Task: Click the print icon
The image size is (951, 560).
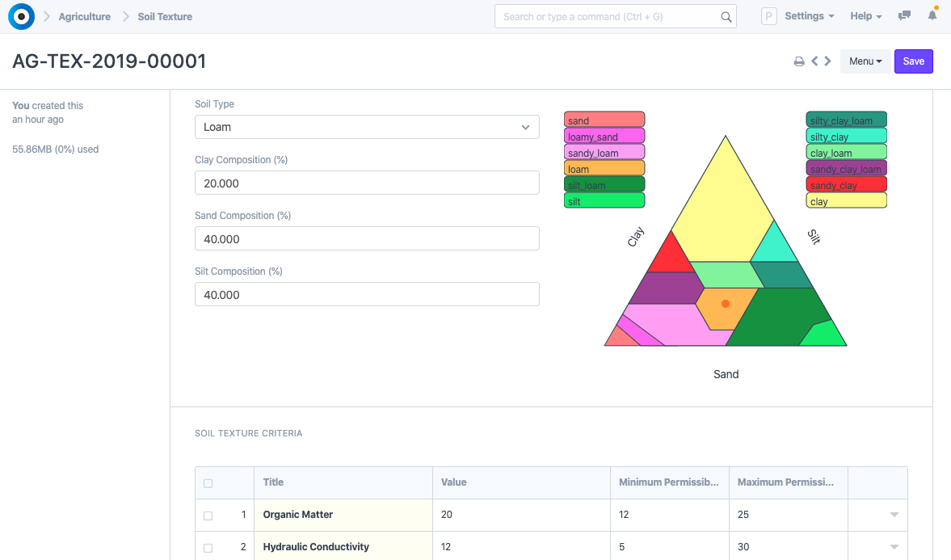Action: 798,61
